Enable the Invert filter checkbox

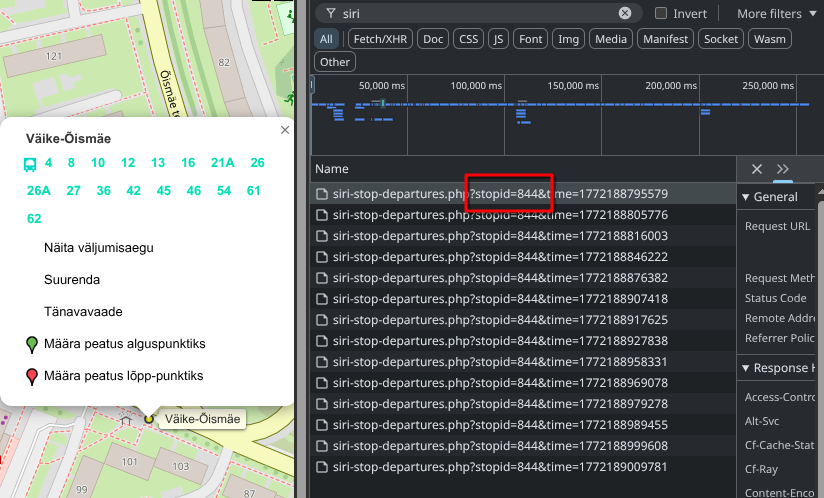(661, 14)
